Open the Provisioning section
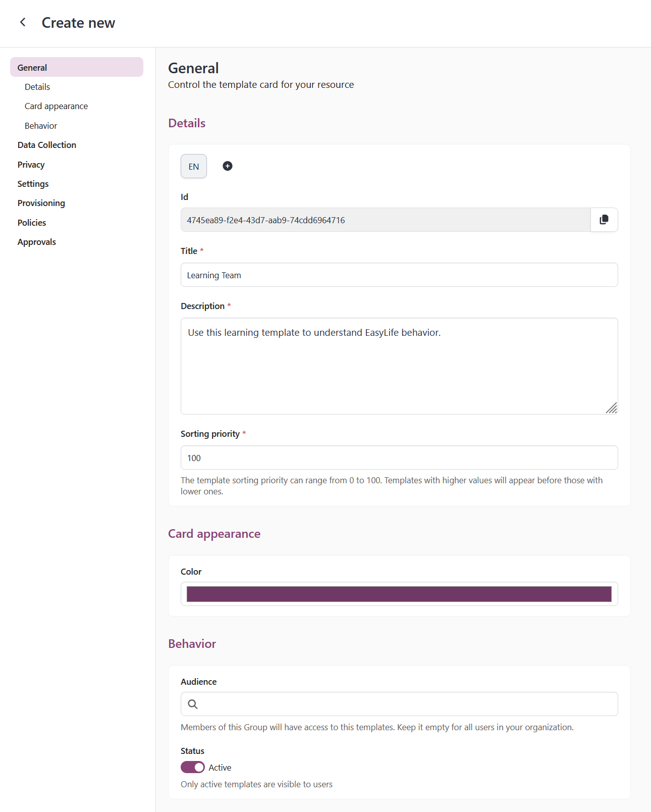Image resolution: width=651 pixels, height=812 pixels. 41,203
